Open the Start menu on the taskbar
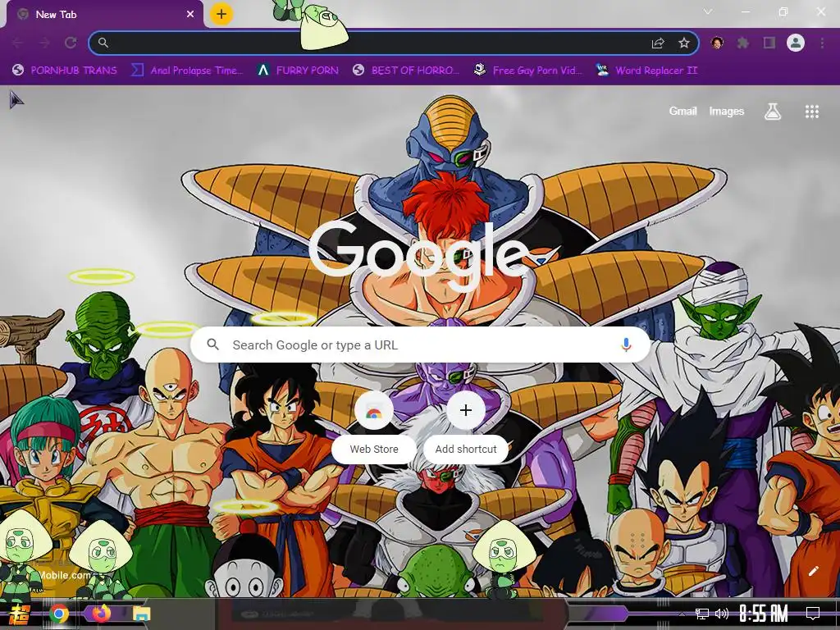 (x=20, y=614)
